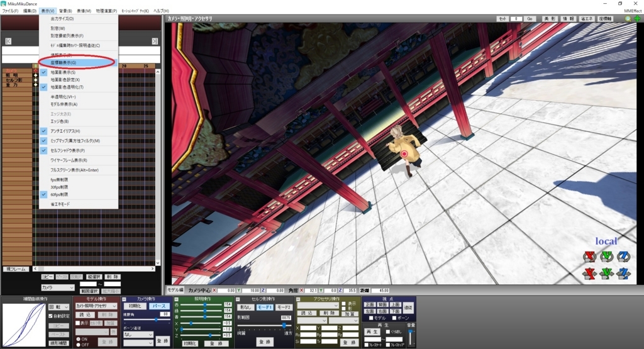
Task: Click the 重力 row keyframe diamond
Action: [36, 85]
